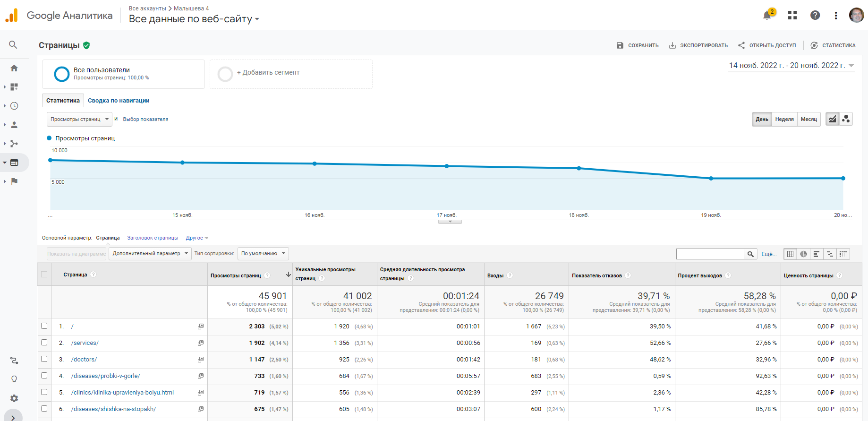868x421 pixels.
Task: Switch to Сводка по навигации tab
Action: [x=119, y=101]
